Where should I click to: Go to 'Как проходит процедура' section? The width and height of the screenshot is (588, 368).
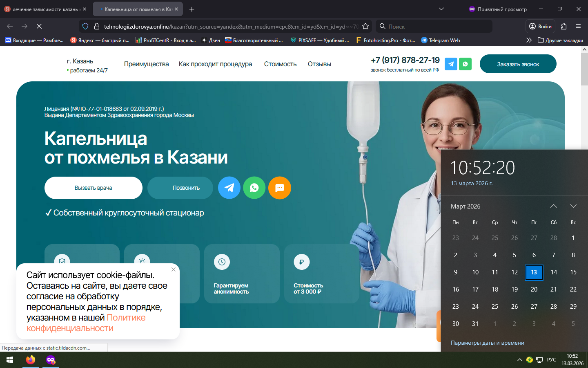click(x=215, y=64)
